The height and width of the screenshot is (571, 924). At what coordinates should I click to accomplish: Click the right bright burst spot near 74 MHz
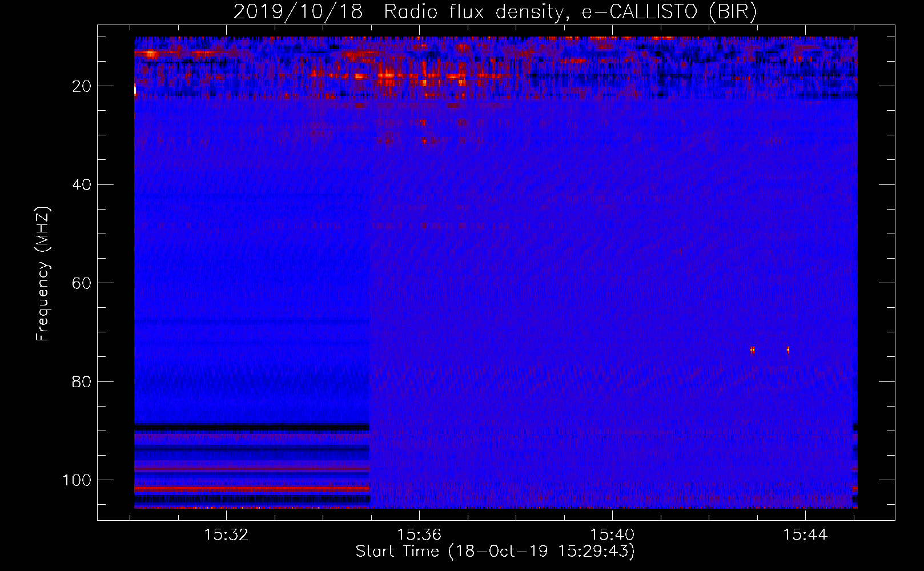pos(788,350)
